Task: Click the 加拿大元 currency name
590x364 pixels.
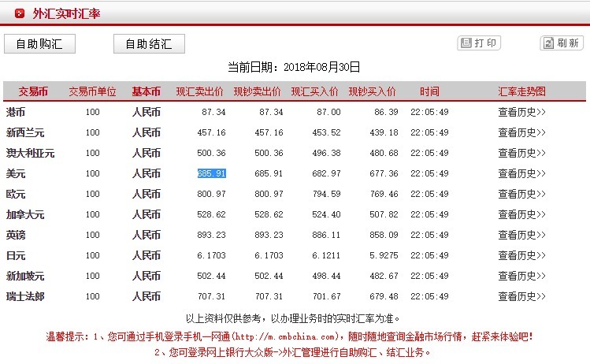Action: [x=25, y=214]
